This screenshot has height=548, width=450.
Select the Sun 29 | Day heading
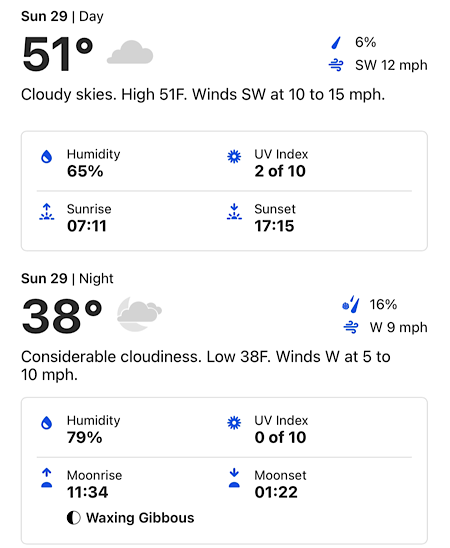coord(62,16)
